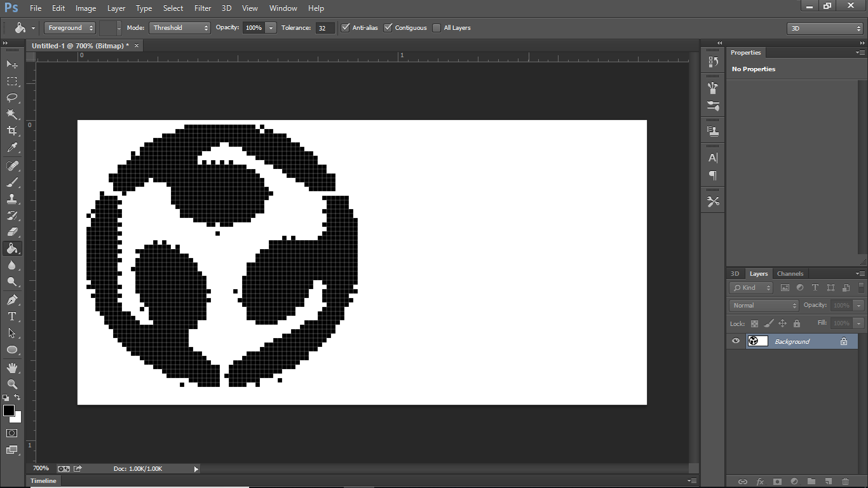Screen dimensions: 868x488
Task: Open the fill source Foreground dropdown
Action: pyautogui.click(x=70, y=28)
